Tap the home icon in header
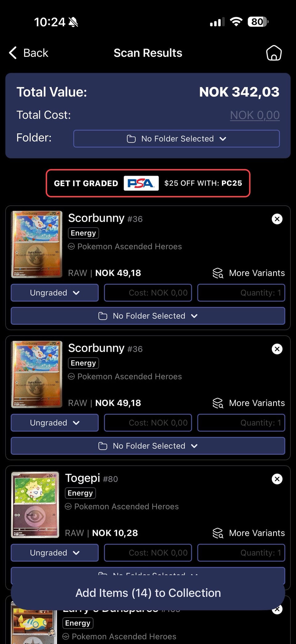The height and width of the screenshot is (644, 296). (x=274, y=53)
